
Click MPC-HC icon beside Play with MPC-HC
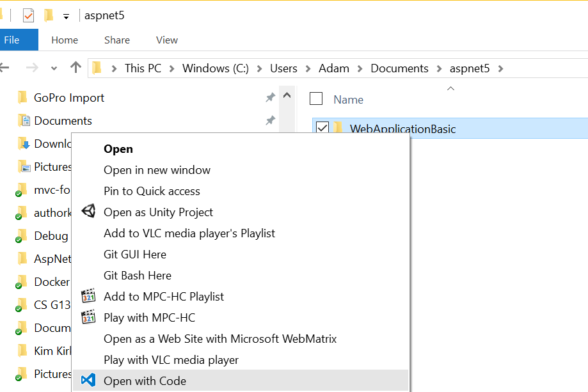88,317
